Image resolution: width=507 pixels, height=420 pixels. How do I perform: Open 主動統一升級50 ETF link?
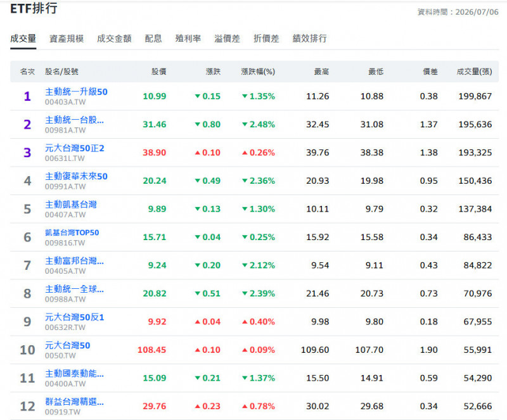tap(76, 92)
